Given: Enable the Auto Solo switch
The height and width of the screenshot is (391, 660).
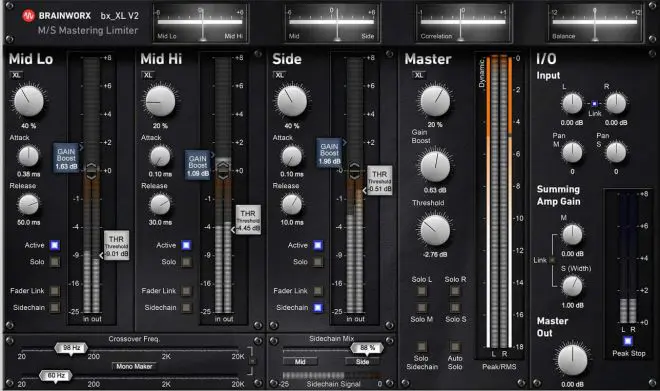Looking at the screenshot, I should (x=455, y=347).
